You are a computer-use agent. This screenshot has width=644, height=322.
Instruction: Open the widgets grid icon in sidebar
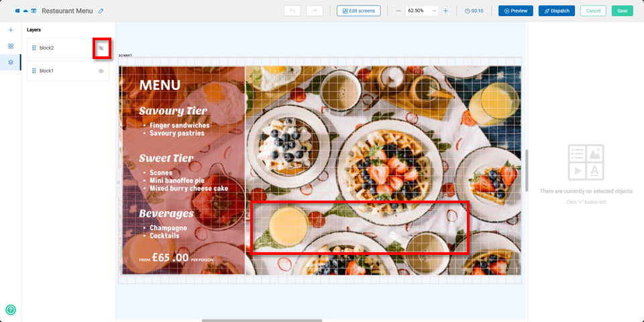click(x=11, y=46)
